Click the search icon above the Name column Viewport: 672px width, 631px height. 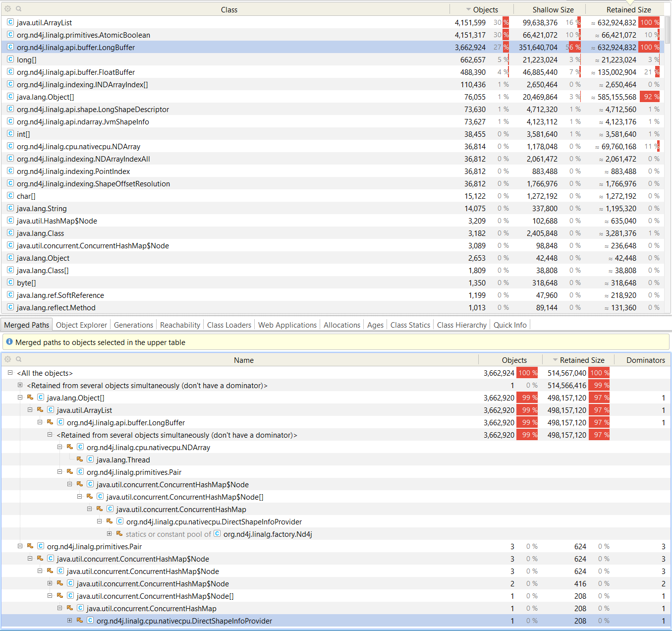[x=18, y=359]
